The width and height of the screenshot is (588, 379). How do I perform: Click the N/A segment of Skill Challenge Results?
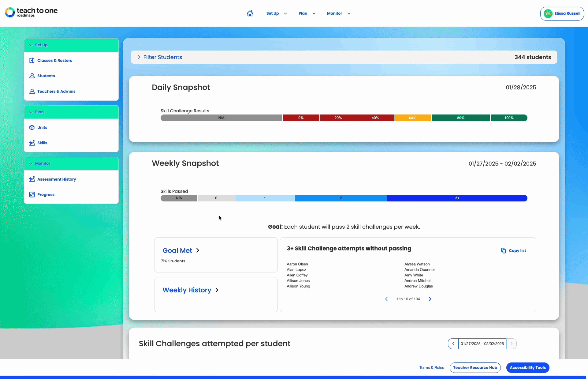point(221,118)
